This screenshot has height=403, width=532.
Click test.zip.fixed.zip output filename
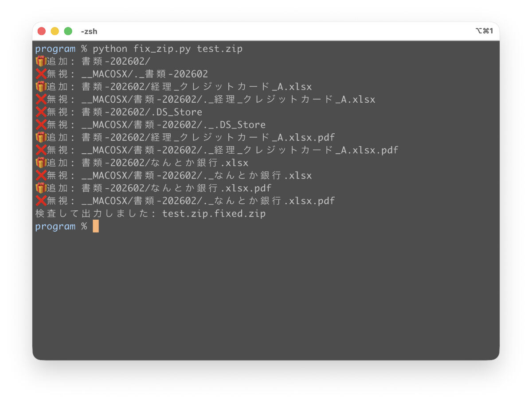[x=214, y=214]
